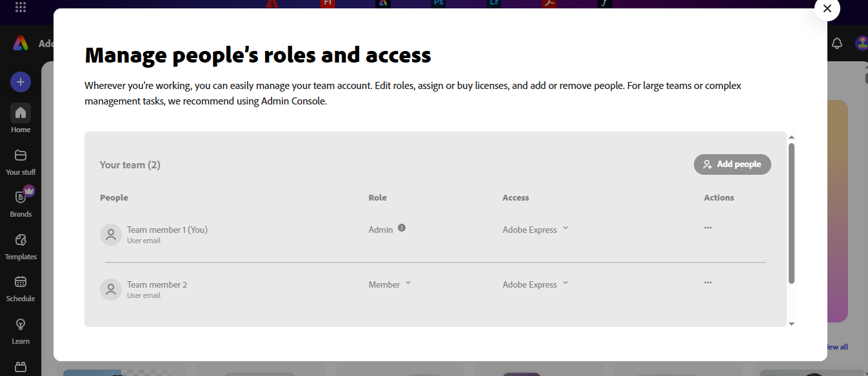Click the Add people button
Image resolution: width=868 pixels, height=376 pixels.
(732, 164)
